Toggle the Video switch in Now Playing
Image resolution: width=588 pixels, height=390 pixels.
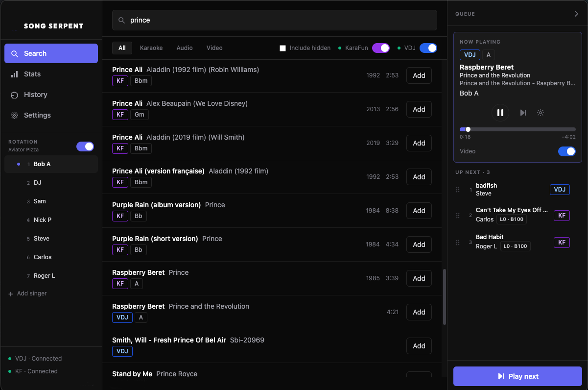(x=567, y=151)
